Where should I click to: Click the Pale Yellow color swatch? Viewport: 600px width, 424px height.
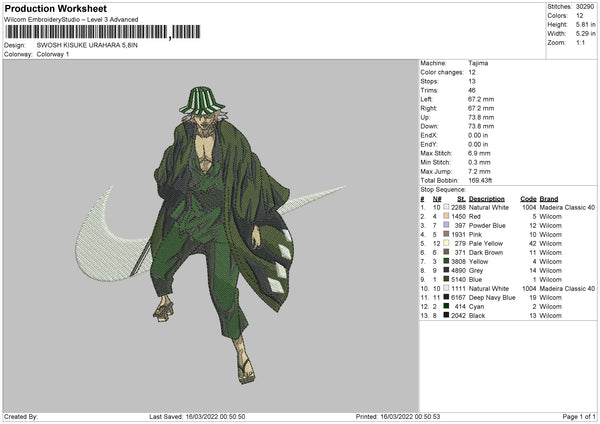tap(446, 243)
